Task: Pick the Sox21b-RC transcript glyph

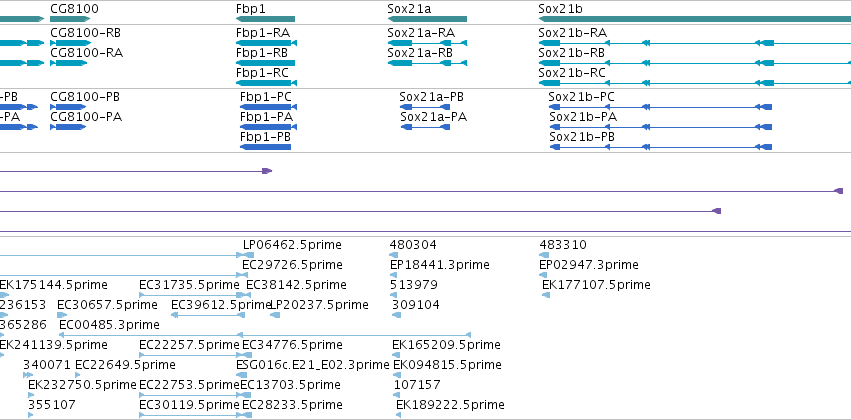Action: tap(695, 83)
